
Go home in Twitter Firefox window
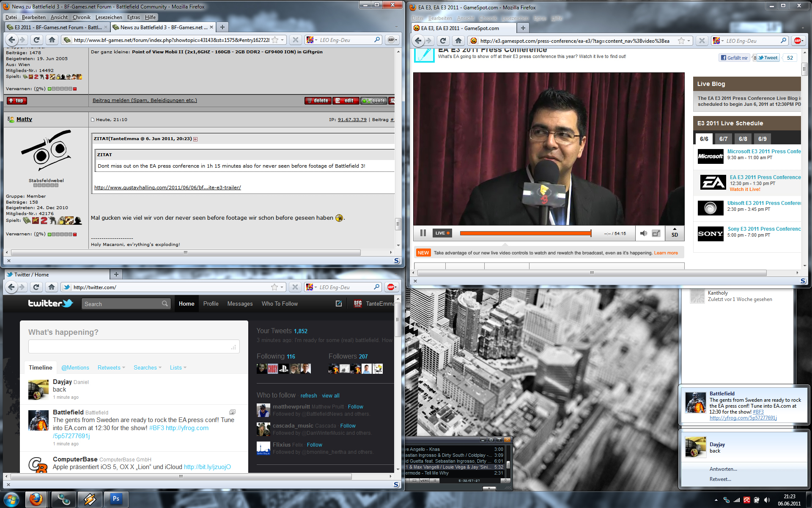tap(52, 287)
